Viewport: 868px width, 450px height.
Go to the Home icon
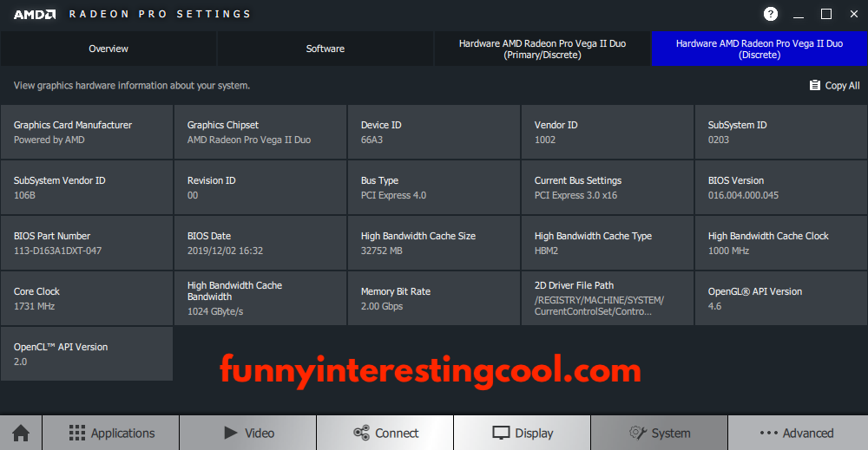pyautogui.click(x=21, y=433)
